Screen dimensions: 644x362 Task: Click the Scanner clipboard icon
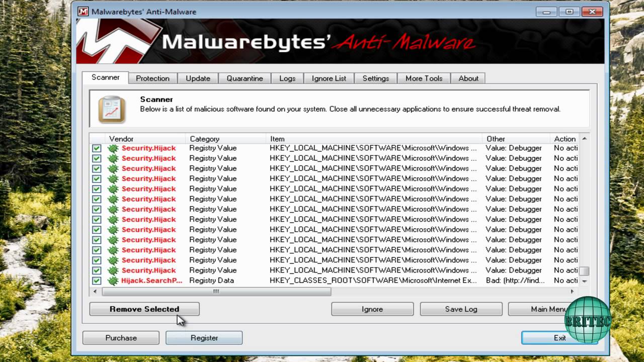pos(112,109)
